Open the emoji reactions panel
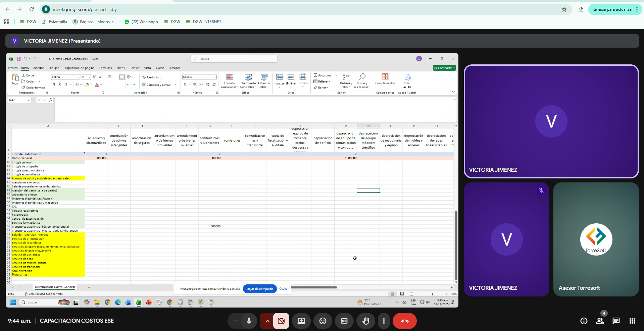This screenshot has height=331, width=644. pyautogui.click(x=323, y=321)
